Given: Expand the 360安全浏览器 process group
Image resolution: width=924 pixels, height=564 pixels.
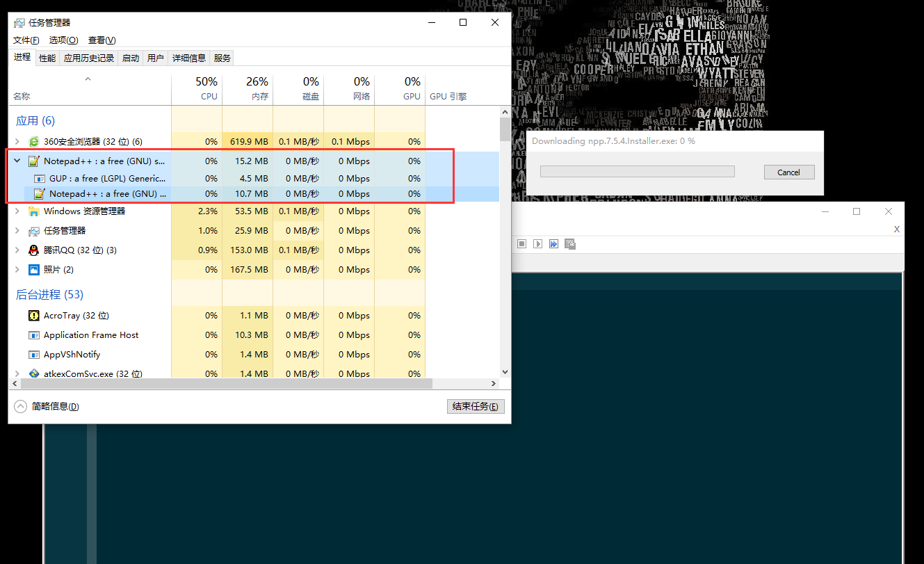Looking at the screenshot, I should point(17,141).
